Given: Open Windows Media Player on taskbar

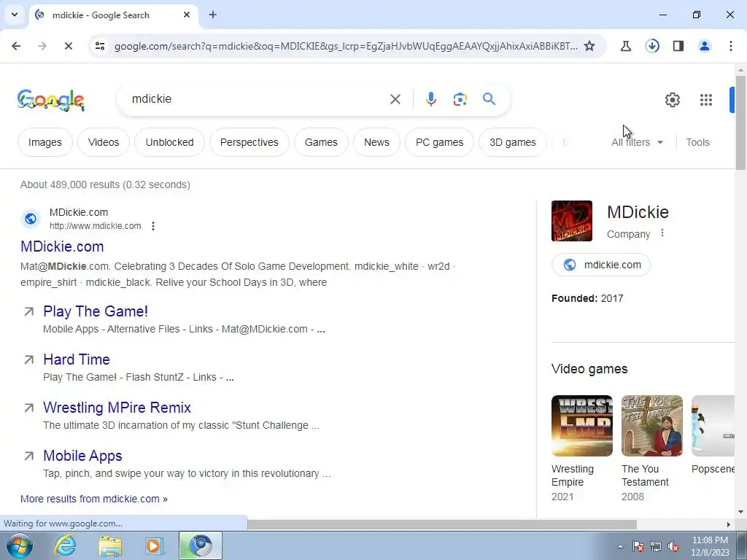Looking at the screenshot, I should coord(155,545).
